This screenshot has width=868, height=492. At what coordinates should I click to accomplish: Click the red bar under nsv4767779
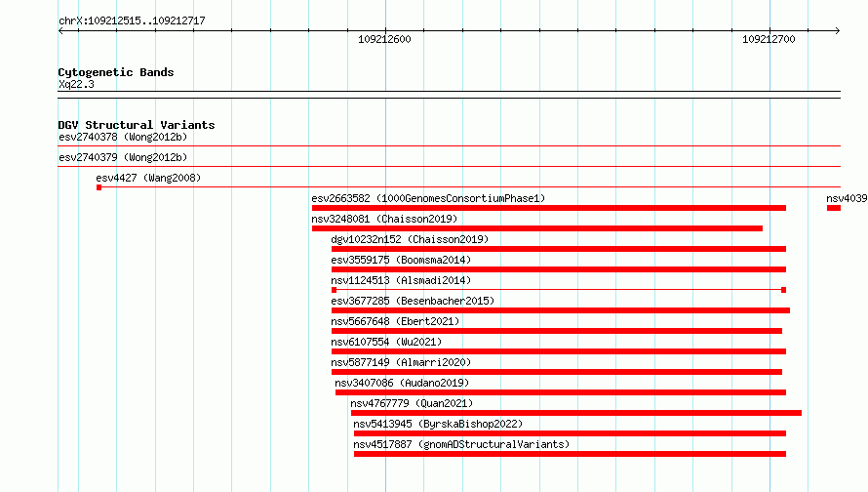click(576, 413)
